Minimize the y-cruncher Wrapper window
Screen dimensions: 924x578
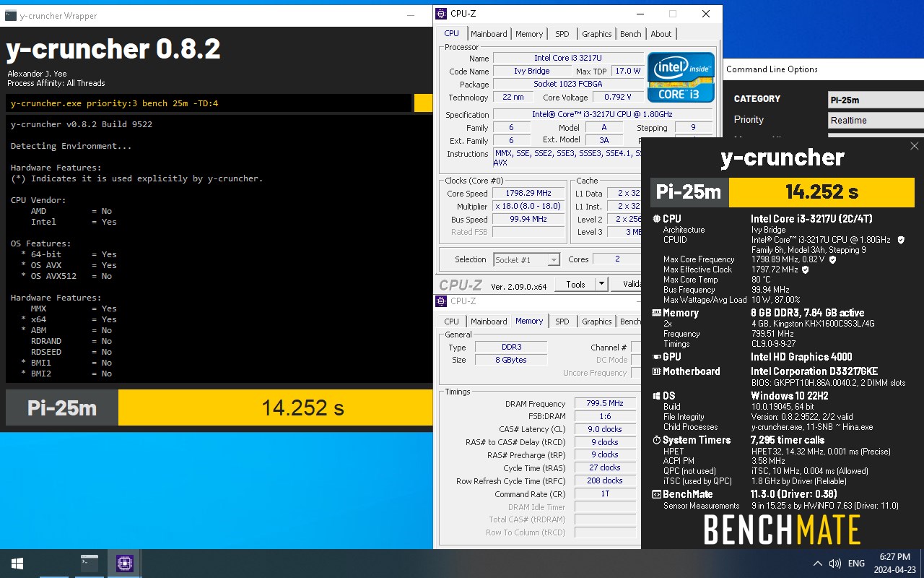click(410, 15)
